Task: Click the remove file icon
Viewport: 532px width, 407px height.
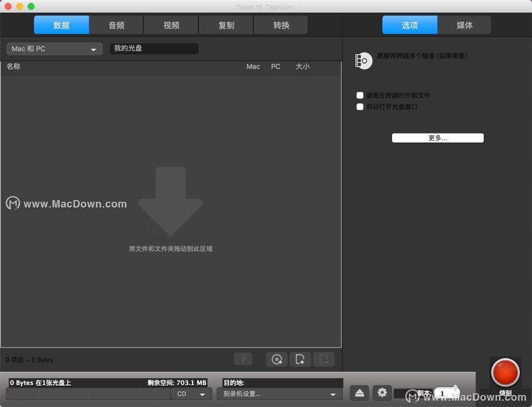Action: (x=324, y=359)
